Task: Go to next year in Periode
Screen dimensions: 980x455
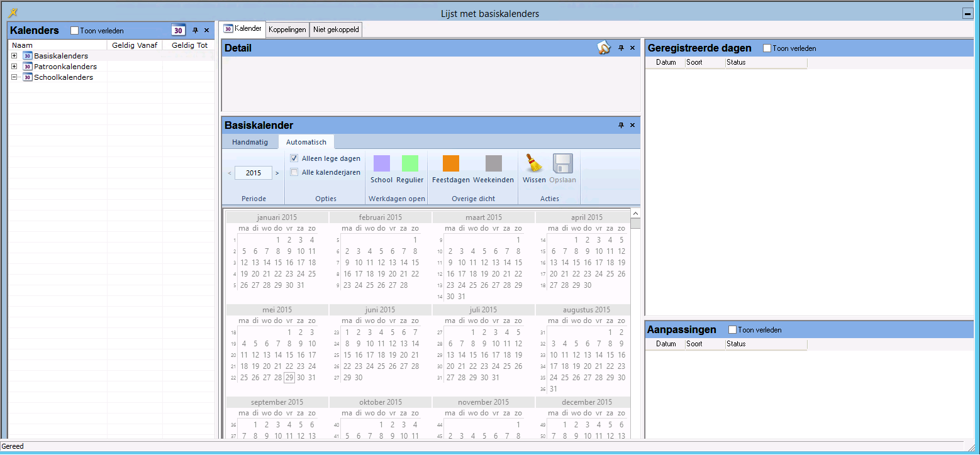Action: pyautogui.click(x=277, y=173)
